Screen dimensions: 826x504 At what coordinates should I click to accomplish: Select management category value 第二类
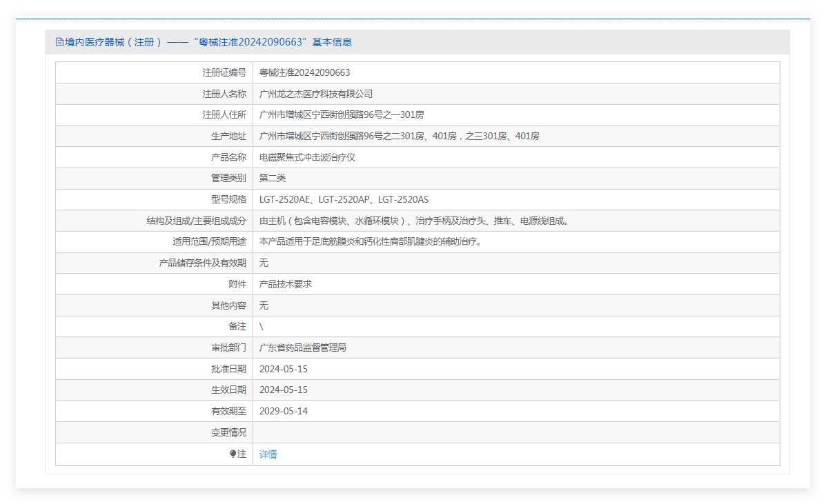click(273, 179)
